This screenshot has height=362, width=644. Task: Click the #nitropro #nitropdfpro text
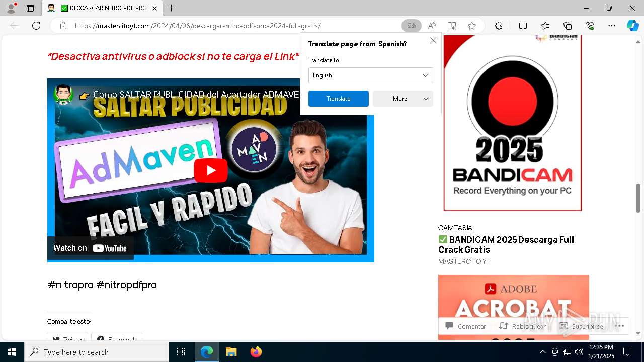[102, 285]
